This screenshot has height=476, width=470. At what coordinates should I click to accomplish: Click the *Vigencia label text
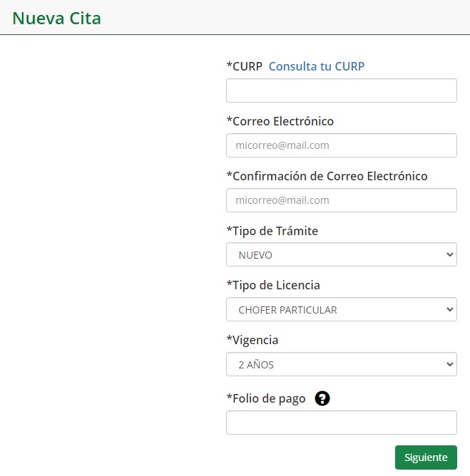pyautogui.click(x=252, y=341)
